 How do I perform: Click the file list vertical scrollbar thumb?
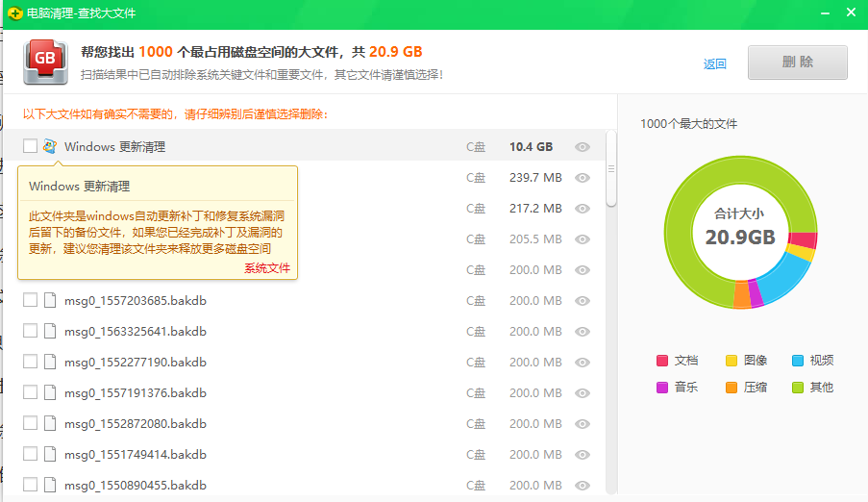coord(611,168)
